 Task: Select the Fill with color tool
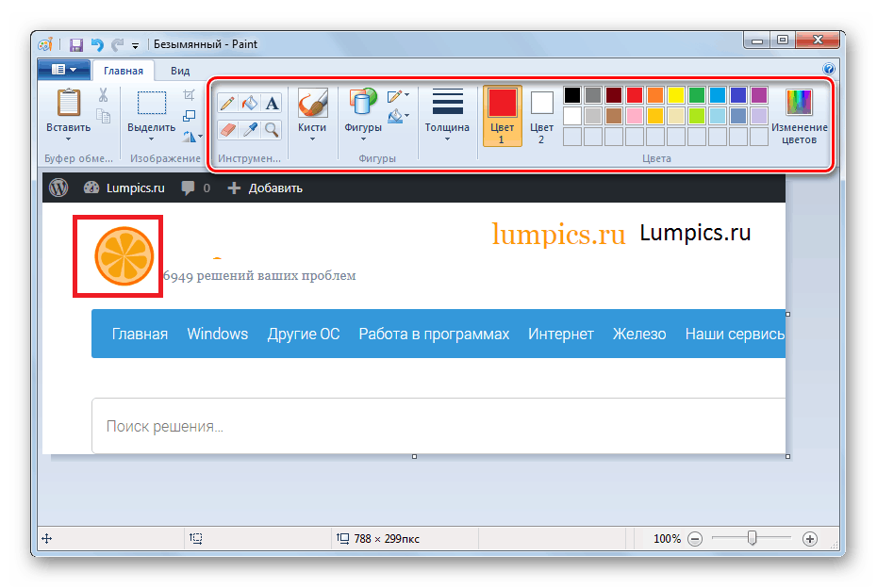248,102
